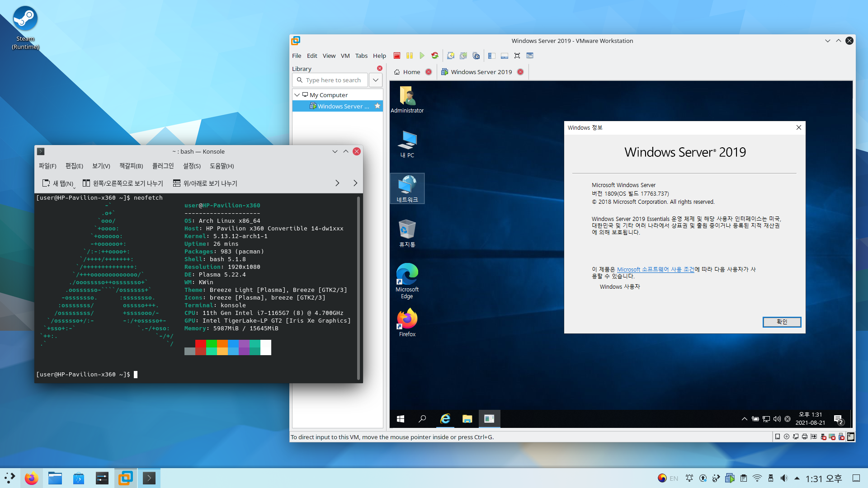Expand the guest system tray hidden icons
Viewport: 868px width, 488px height.
(744, 419)
